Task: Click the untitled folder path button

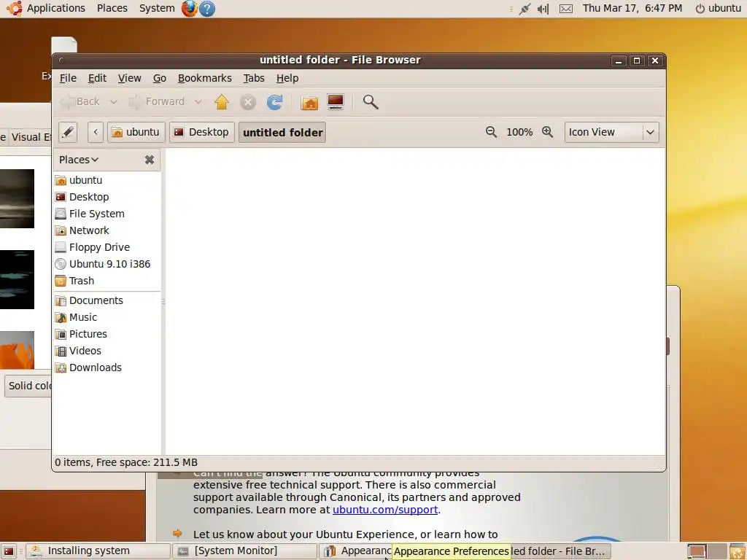Action: pyautogui.click(x=282, y=133)
